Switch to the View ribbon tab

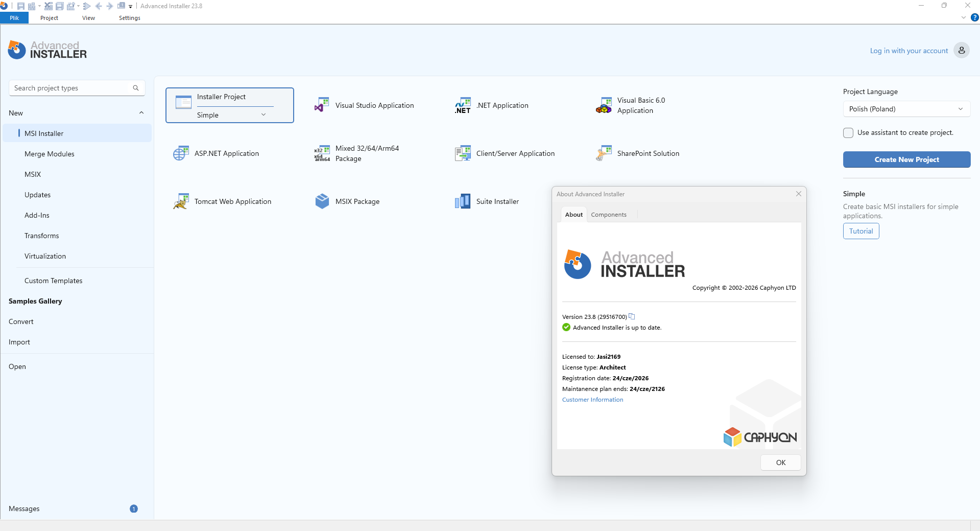[88, 18]
